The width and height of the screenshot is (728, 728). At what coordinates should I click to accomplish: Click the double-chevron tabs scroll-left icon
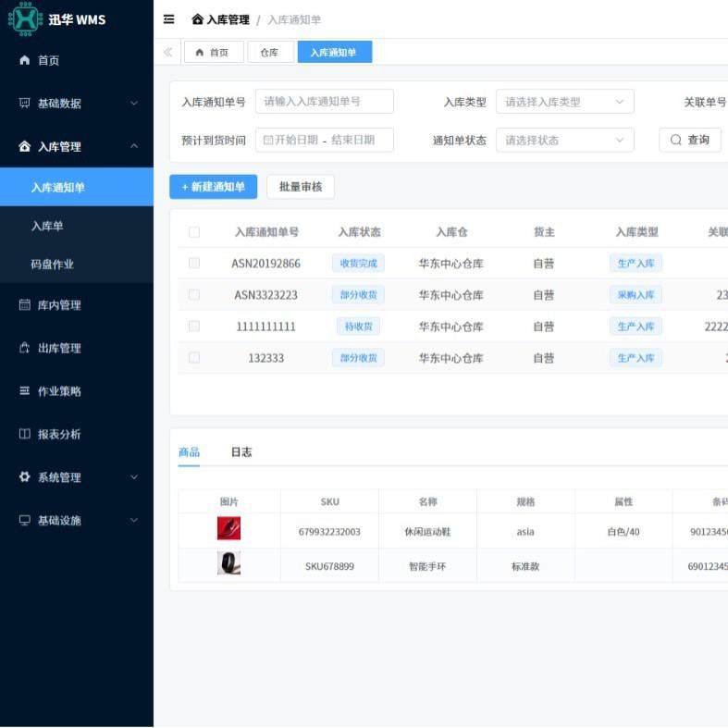click(x=168, y=52)
